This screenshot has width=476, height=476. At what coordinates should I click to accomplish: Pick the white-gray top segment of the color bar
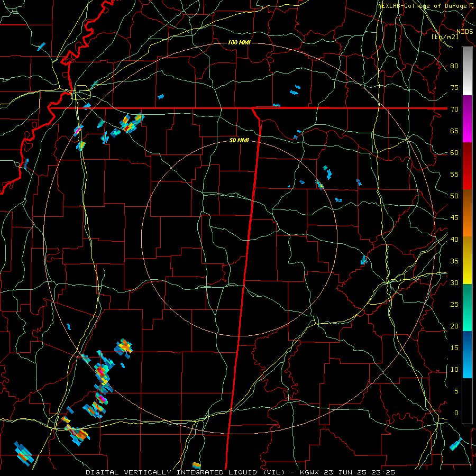click(467, 71)
